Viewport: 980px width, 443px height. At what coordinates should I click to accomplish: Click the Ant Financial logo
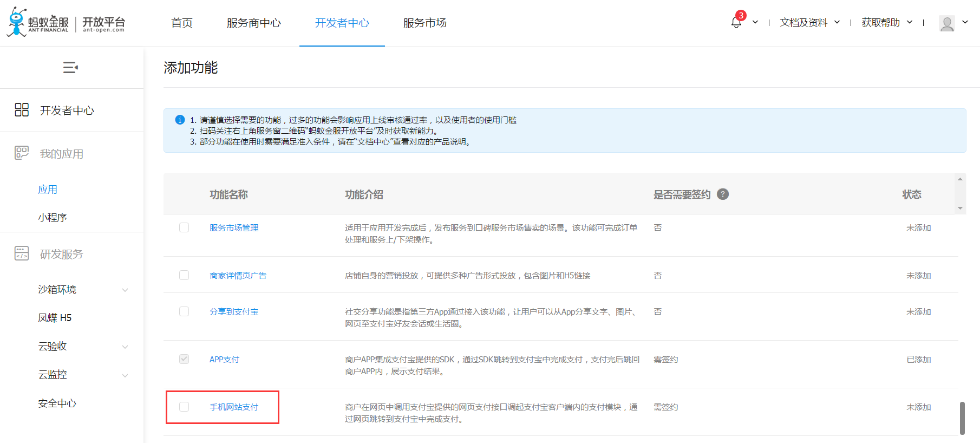(66, 22)
